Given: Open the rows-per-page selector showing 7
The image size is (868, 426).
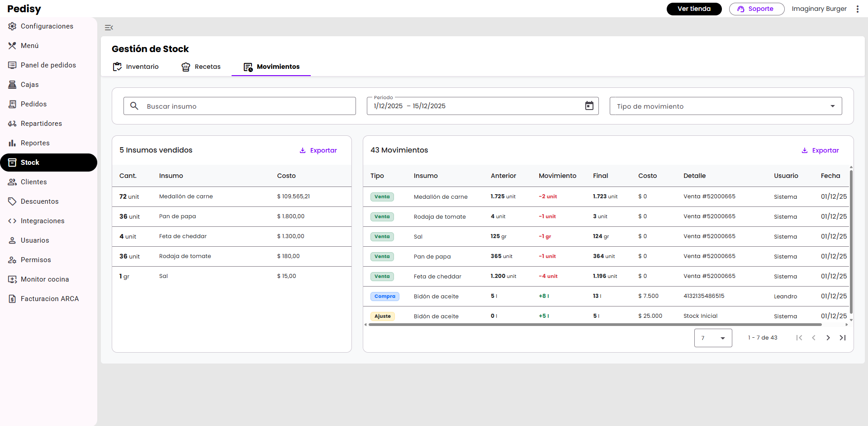Looking at the screenshot, I should click(713, 338).
